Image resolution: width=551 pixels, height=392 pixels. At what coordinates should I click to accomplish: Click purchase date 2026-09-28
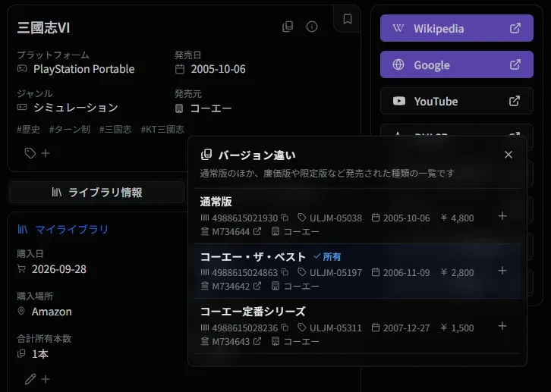[59, 269]
